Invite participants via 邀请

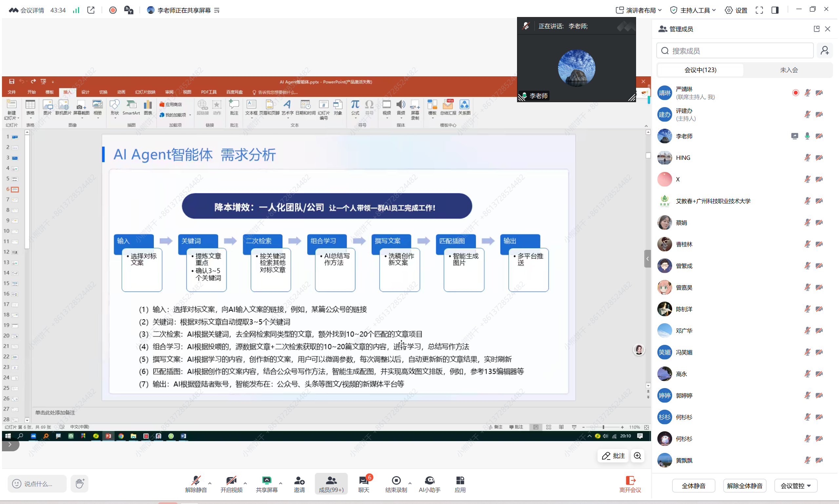299,484
